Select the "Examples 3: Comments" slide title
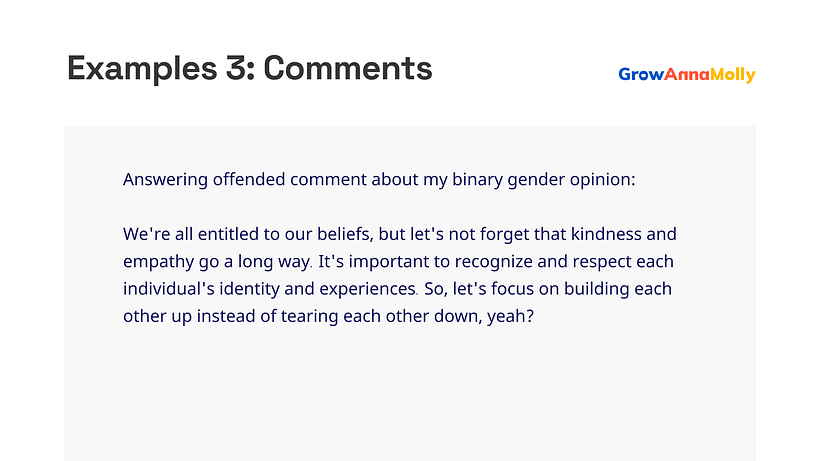The width and height of the screenshot is (820, 461). (250, 68)
